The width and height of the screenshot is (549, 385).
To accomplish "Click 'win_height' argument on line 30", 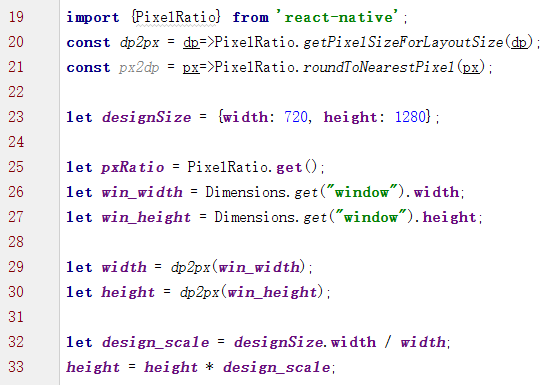I will point(272,293).
